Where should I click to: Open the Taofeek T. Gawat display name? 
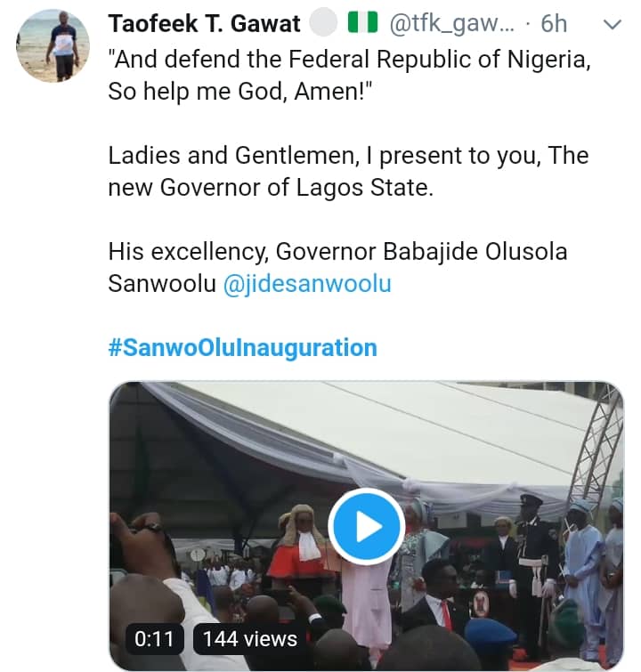[x=204, y=24]
